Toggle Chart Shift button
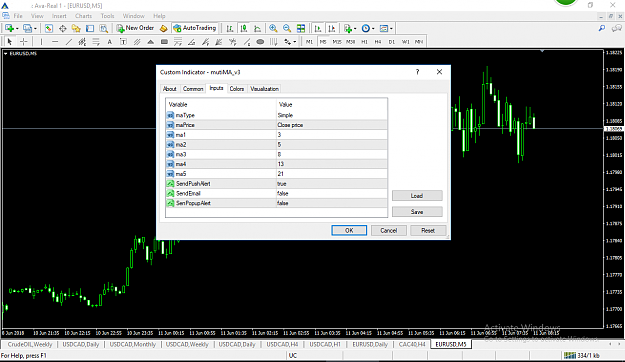Image resolution: width=625 pixels, height=362 pixels. click(x=331, y=28)
